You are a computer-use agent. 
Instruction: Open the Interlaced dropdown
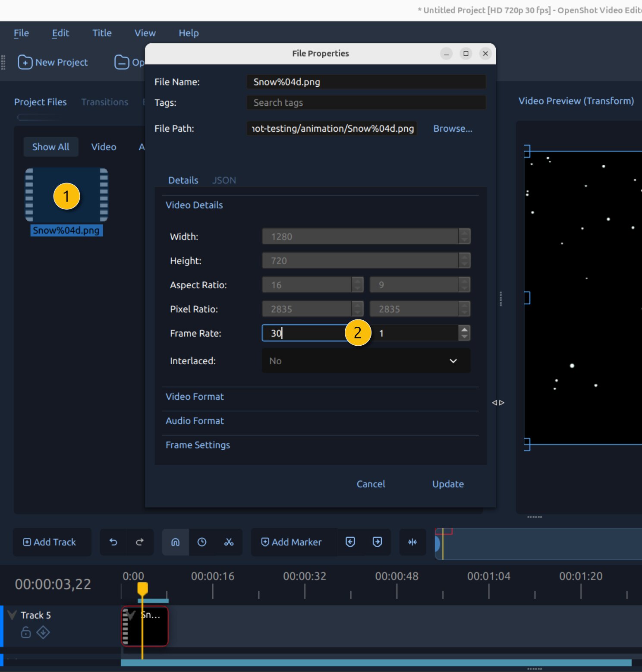coord(366,361)
